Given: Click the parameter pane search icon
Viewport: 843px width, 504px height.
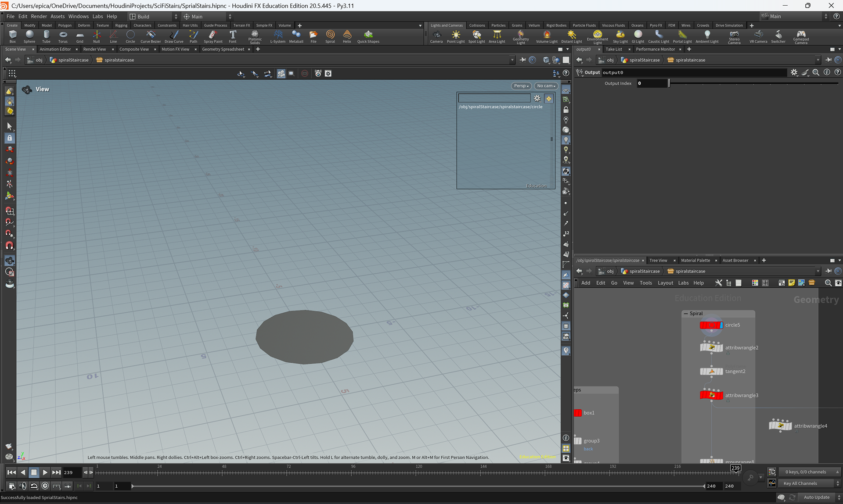Looking at the screenshot, I should click(x=816, y=72).
